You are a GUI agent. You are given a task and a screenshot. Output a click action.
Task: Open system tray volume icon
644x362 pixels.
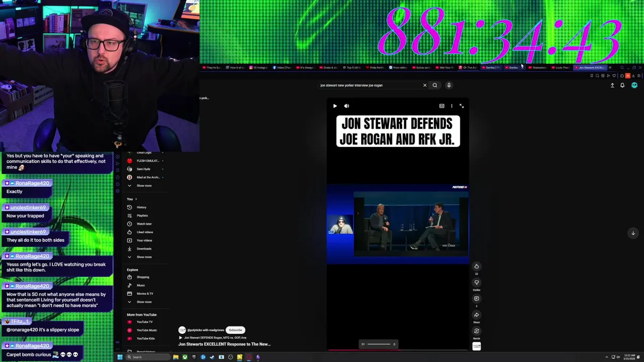click(618, 357)
